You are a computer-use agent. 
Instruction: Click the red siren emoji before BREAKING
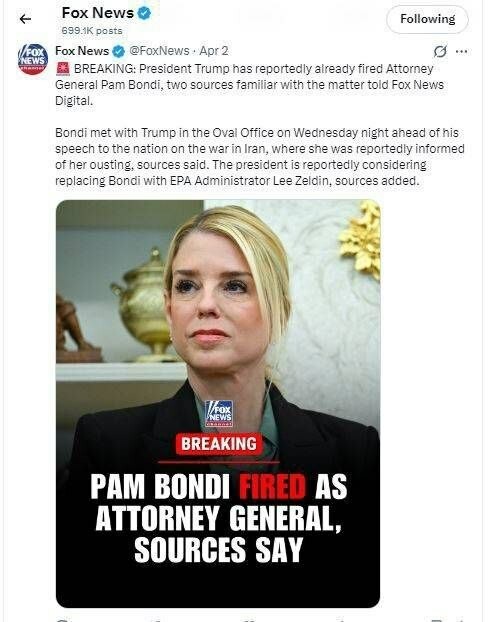pyautogui.click(x=63, y=69)
